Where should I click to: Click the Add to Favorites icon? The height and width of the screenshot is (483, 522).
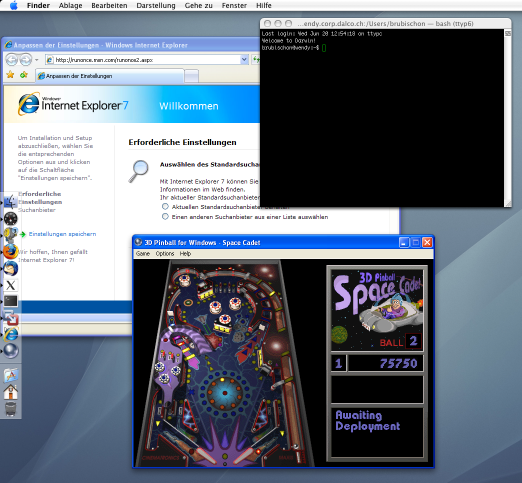pyautogui.click(x=24, y=75)
